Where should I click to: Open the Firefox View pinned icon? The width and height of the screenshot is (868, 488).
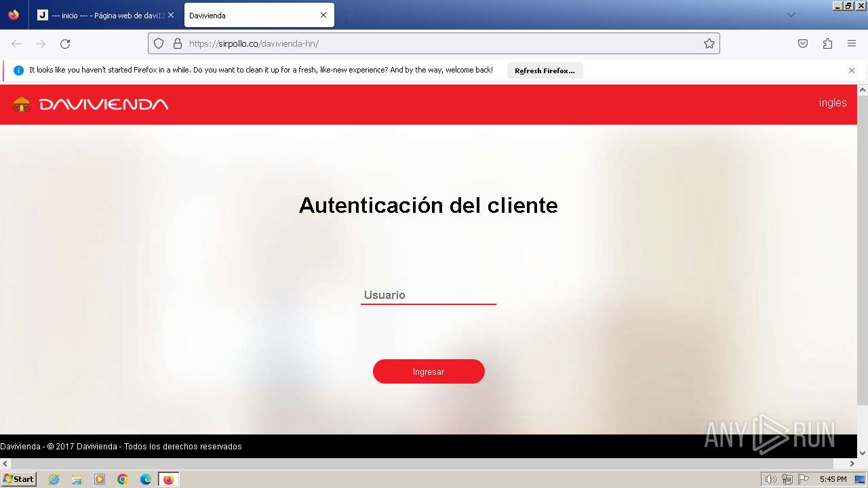[x=14, y=15]
